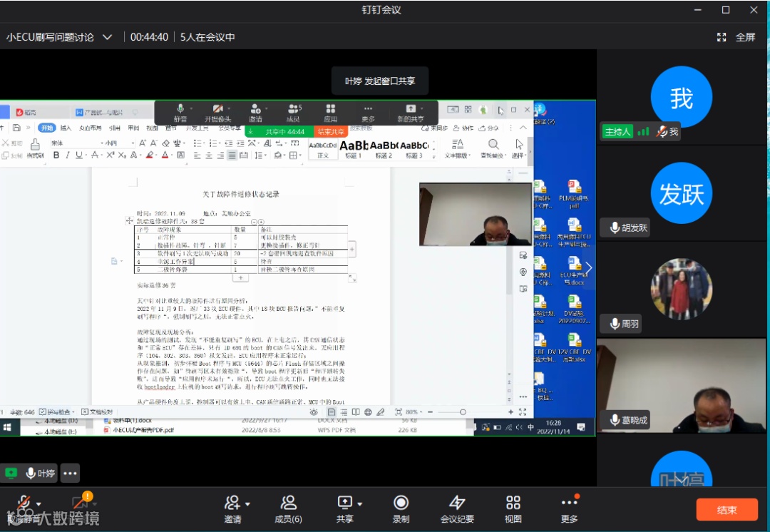
Task: Select 周羽's photo participant tile
Action: pyautogui.click(x=681, y=289)
